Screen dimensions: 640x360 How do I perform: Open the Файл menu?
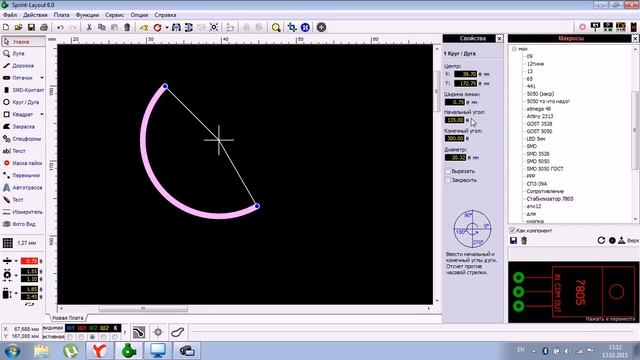(10, 15)
